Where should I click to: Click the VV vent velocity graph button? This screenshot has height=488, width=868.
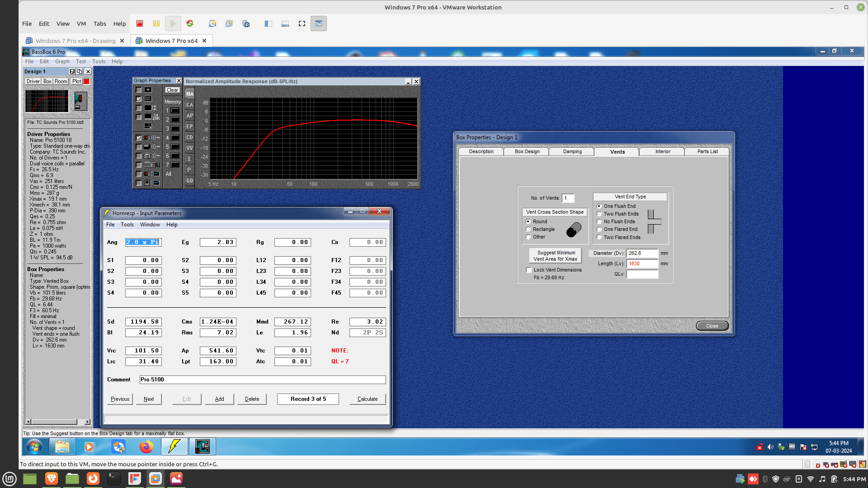tap(189, 148)
